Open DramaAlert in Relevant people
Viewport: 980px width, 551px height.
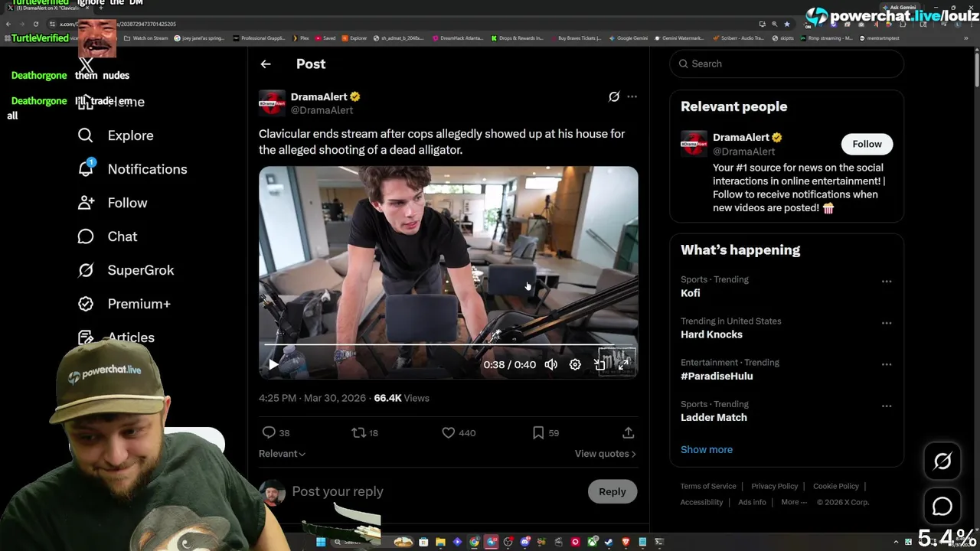(741, 138)
